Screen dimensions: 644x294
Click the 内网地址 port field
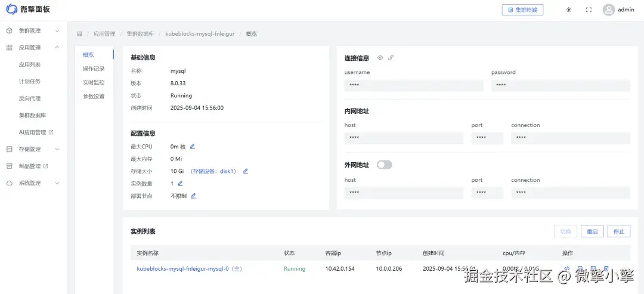click(487, 138)
